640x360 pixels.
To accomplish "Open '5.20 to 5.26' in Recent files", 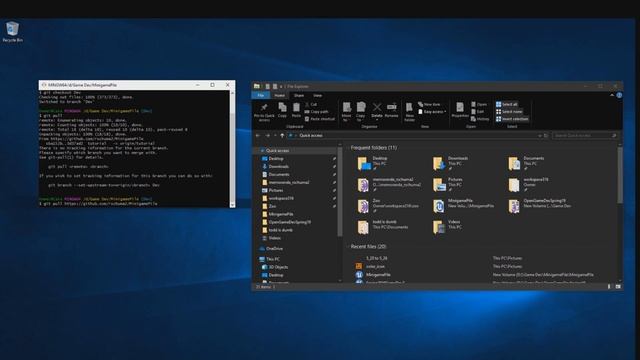I will click(377, 258).
